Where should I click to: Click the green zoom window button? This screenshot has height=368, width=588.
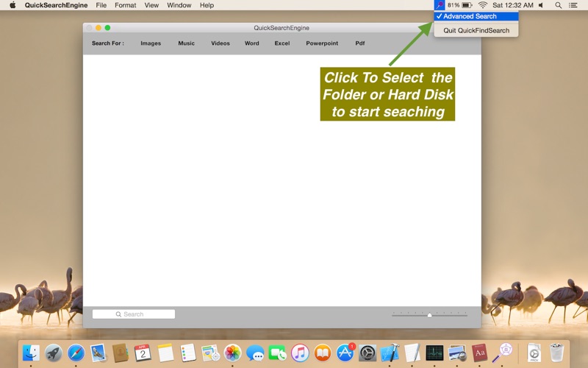click(107, 28)
